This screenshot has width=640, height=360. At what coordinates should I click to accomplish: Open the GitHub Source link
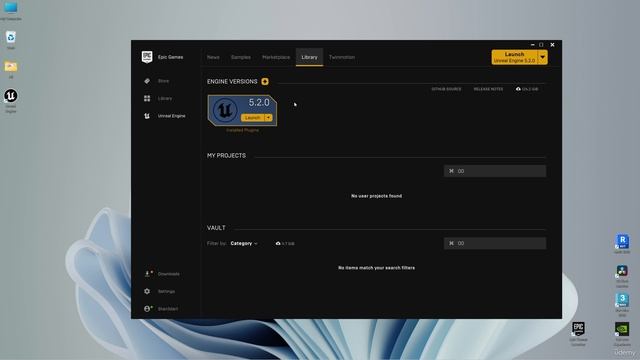pos(446,89)
